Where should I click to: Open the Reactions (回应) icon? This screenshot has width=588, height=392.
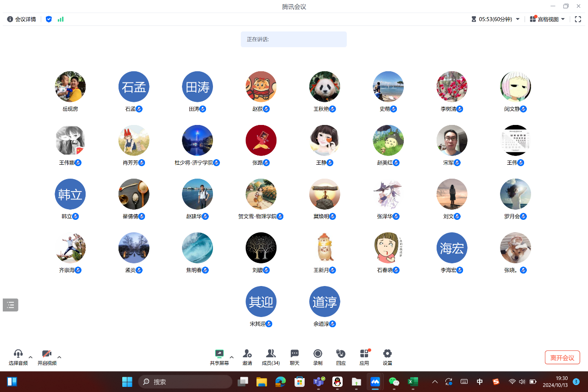click(341, 357)
